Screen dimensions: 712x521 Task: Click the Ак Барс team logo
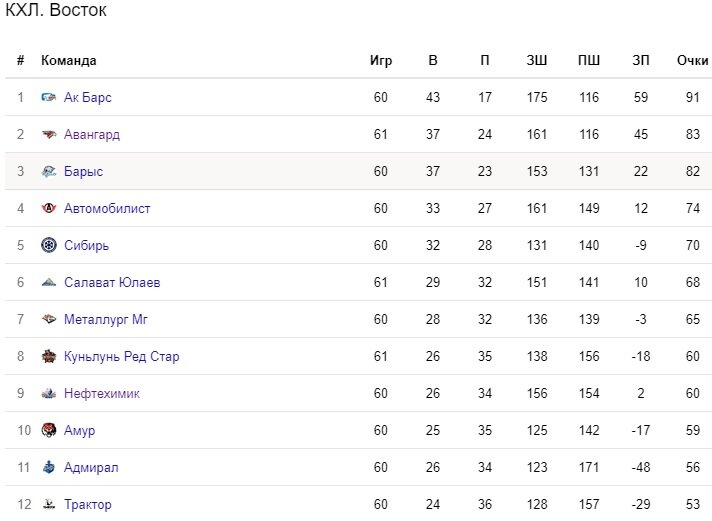coord(49,97)
